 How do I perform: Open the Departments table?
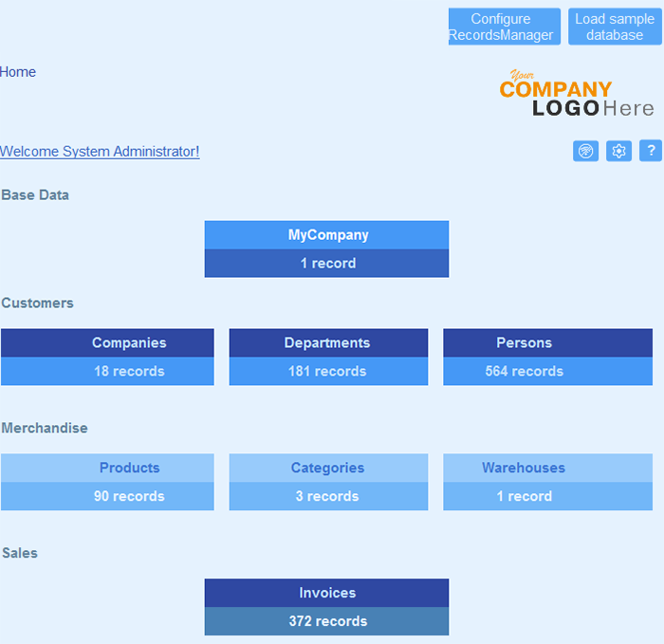[x=327, y=343]
